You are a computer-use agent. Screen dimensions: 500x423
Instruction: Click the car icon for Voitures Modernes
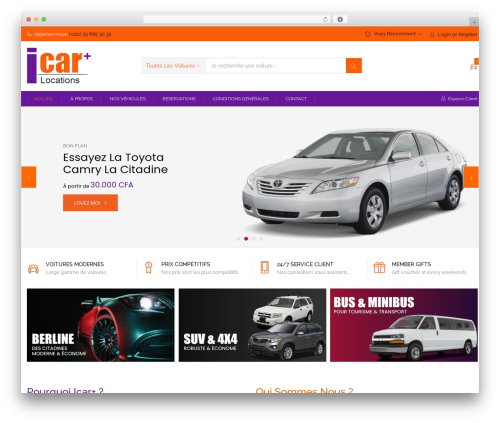[x=33, y=268]
